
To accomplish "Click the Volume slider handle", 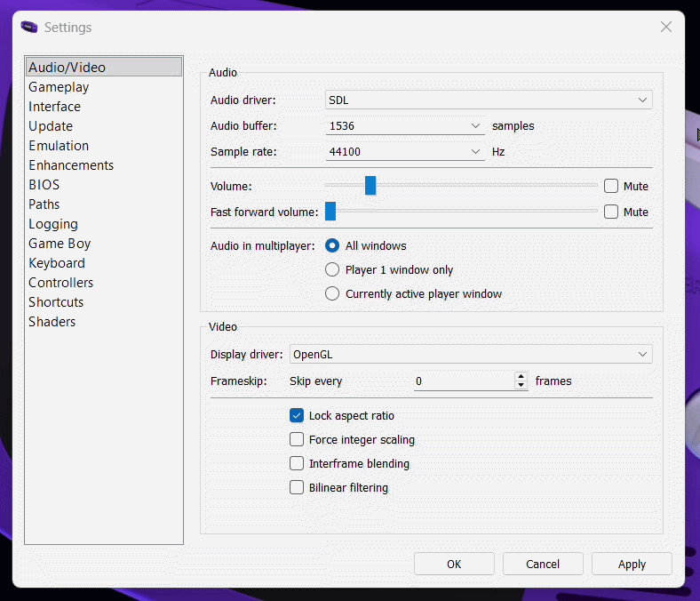I will click(x=370, y=186).
